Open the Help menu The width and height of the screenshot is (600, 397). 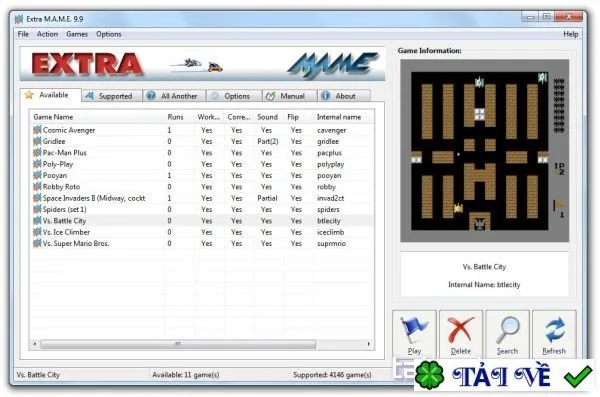pyautogui.click(x=571, y=34)
